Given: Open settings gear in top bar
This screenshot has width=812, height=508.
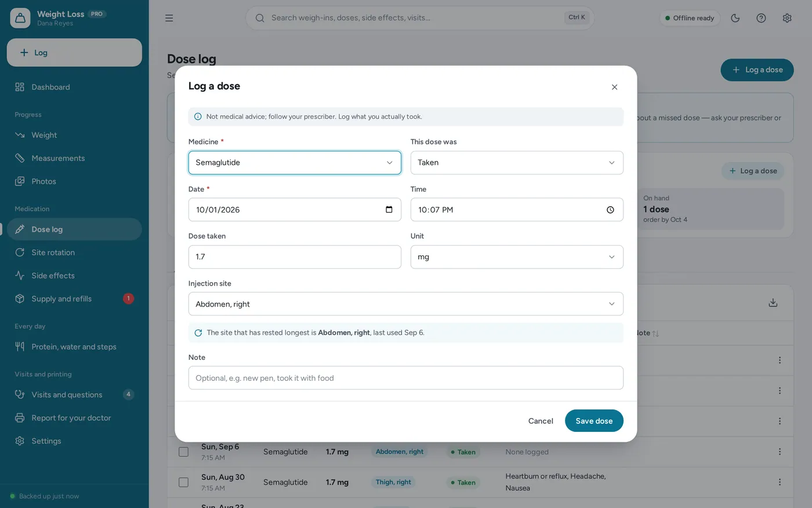Looking at the screenshot, I should [787, 18].
